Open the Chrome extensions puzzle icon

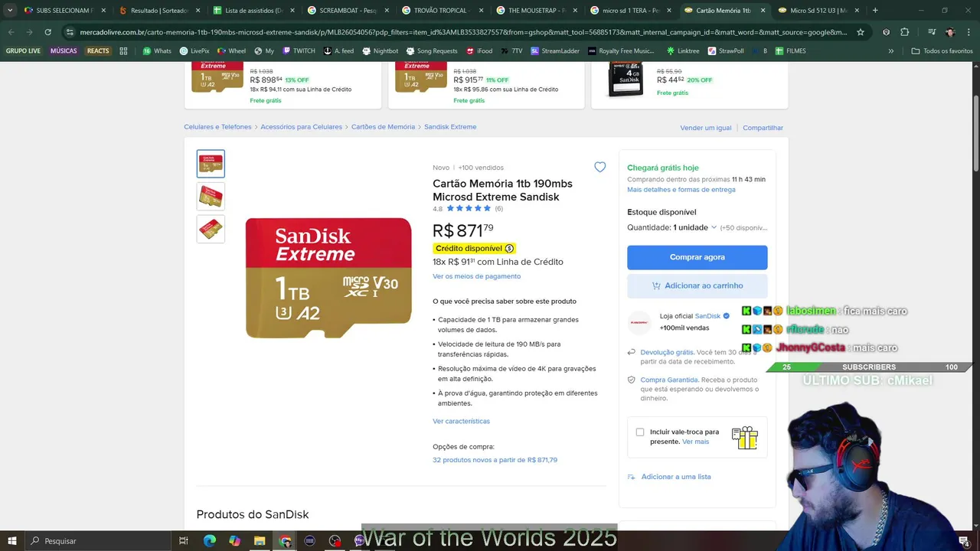(x=904, y=32)
